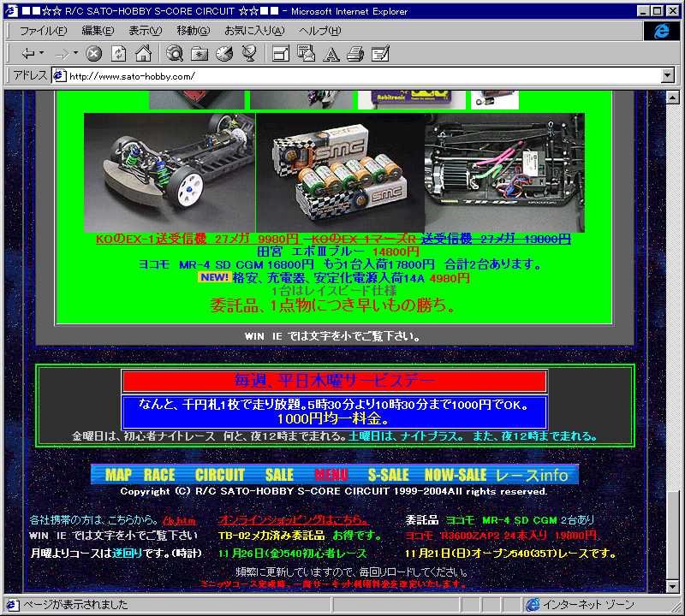The image size is (685, 616).
Task: Click the Print toolbar icon
Action: coord(355,54)
